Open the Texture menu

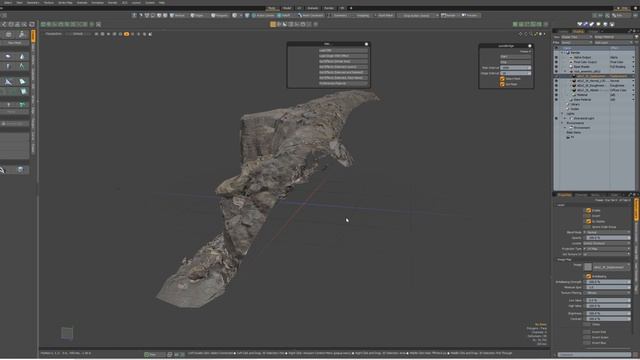pos(49,2)
